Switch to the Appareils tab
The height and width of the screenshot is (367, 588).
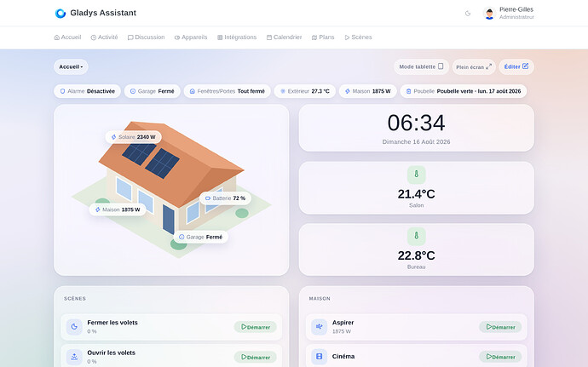(x=191, y=37)
